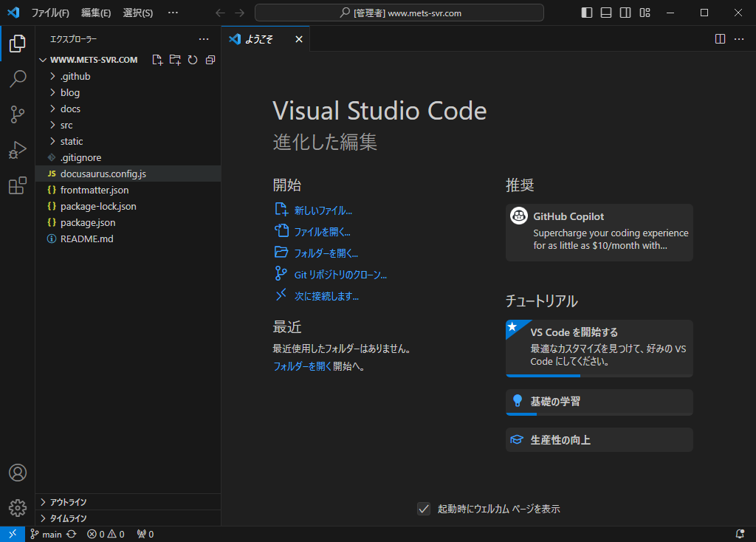Expand the タイムライン section
Image resolution: width=756 pixels, height=542 pixels.
[x=128, y=518]
